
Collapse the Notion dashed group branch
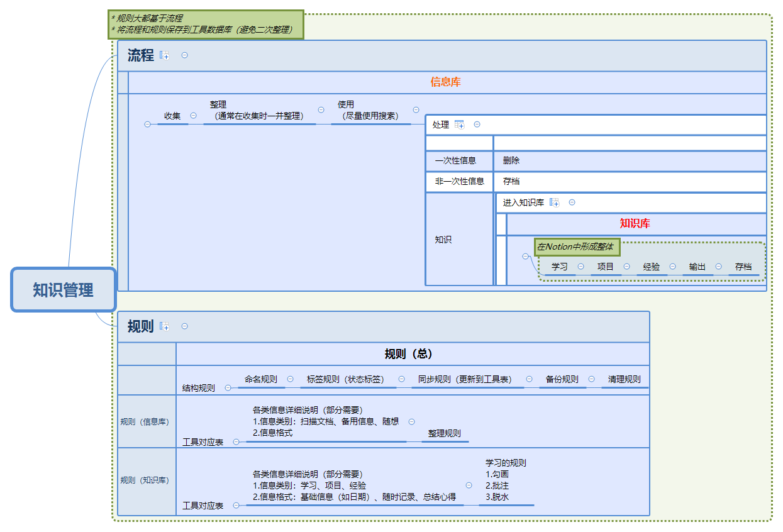(526, 256)
